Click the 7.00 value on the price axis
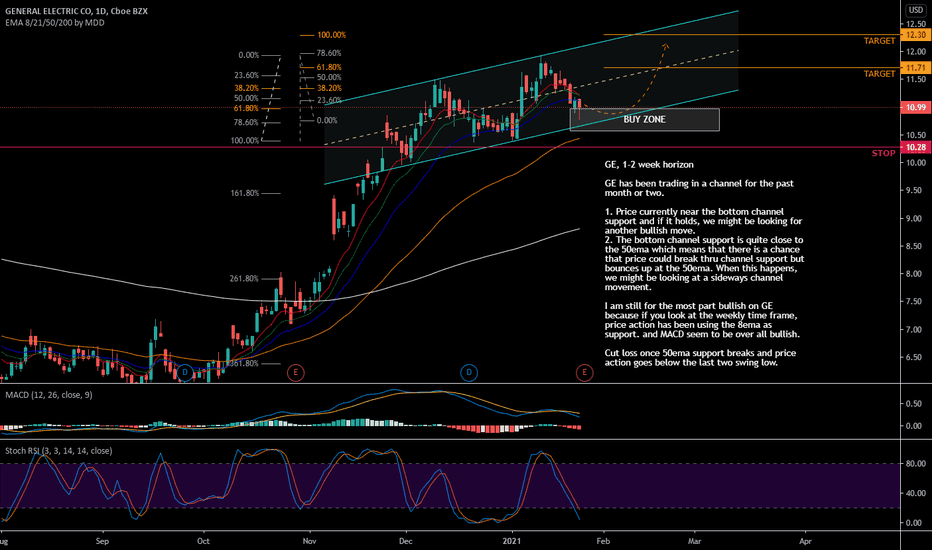Screen dimensions: 932x550 pyautogui.click(x=914, y=329)
